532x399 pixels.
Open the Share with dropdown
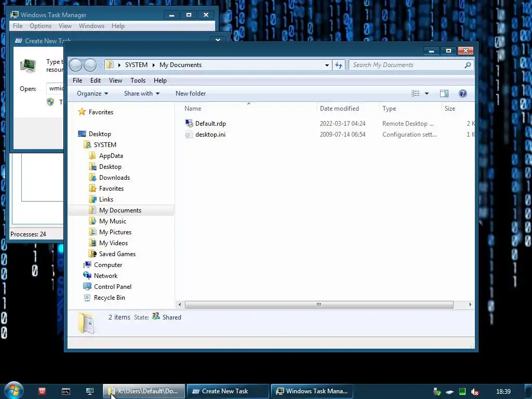[142, 94]
